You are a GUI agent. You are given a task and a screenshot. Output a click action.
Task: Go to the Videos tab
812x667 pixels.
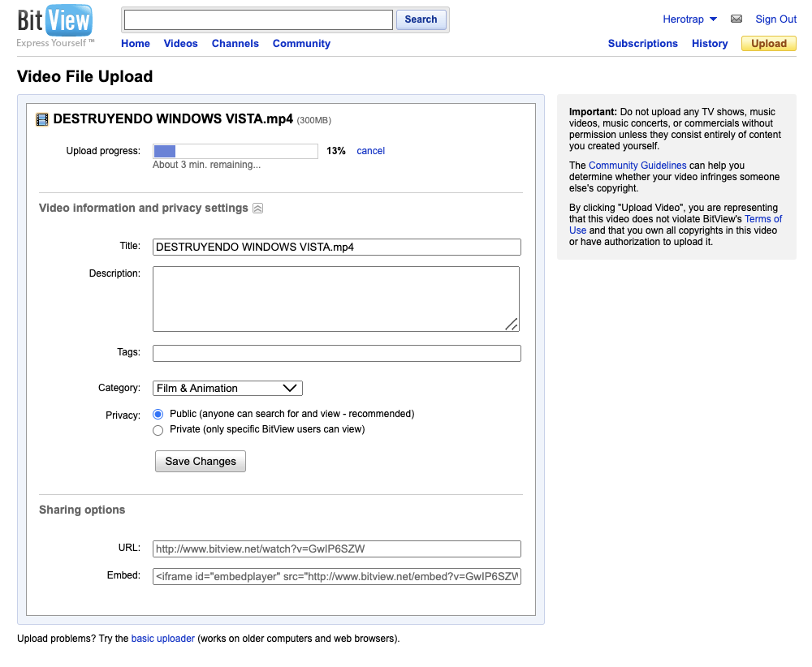180,44
